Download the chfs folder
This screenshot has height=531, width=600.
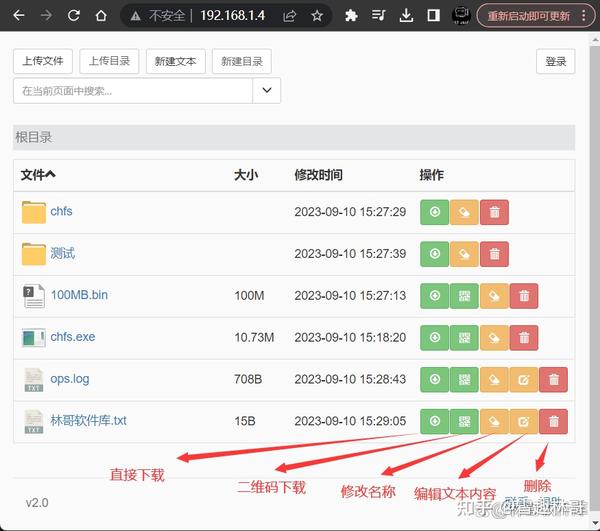coord(434,212)
